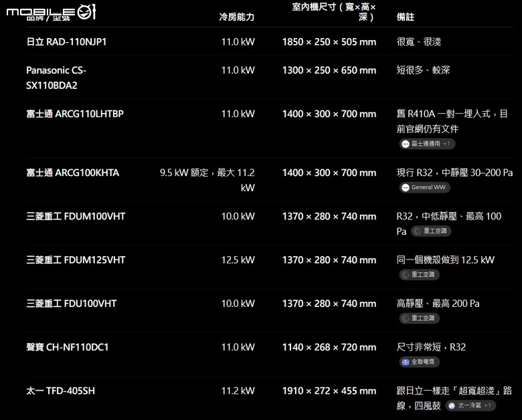Click the 室內機尺寸 column header
The height and width of the screenshot is (420, 522).
333,11
